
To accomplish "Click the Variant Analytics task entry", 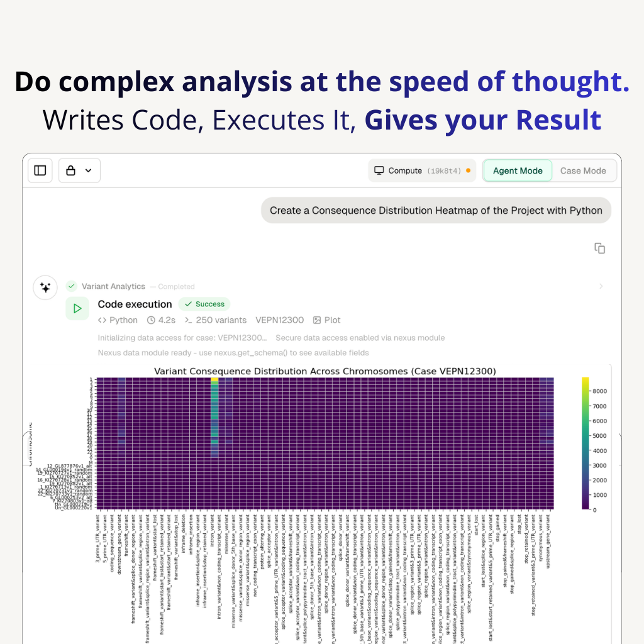I will coord(113,286).
